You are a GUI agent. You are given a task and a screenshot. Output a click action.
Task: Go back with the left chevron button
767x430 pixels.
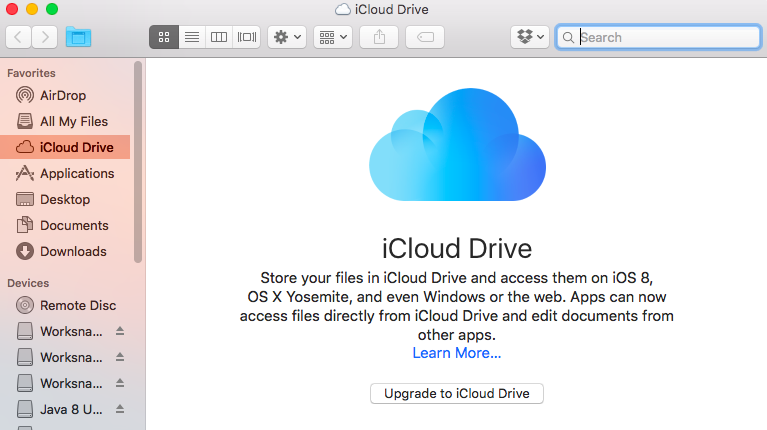click(x=19, y=37)
